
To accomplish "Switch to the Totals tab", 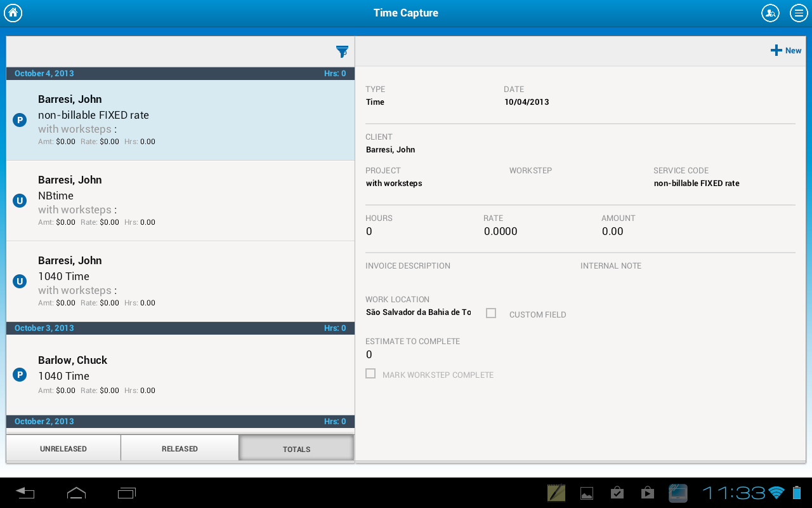I will (296, 448).
